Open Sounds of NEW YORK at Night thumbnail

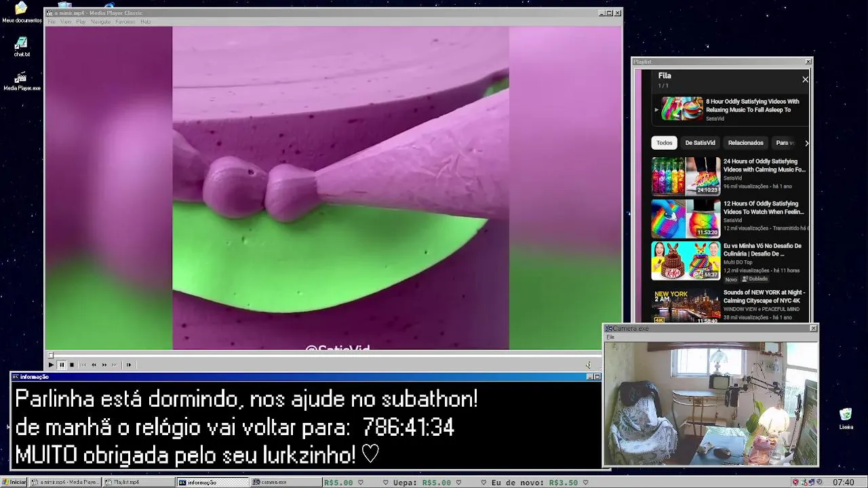[686, 306]
